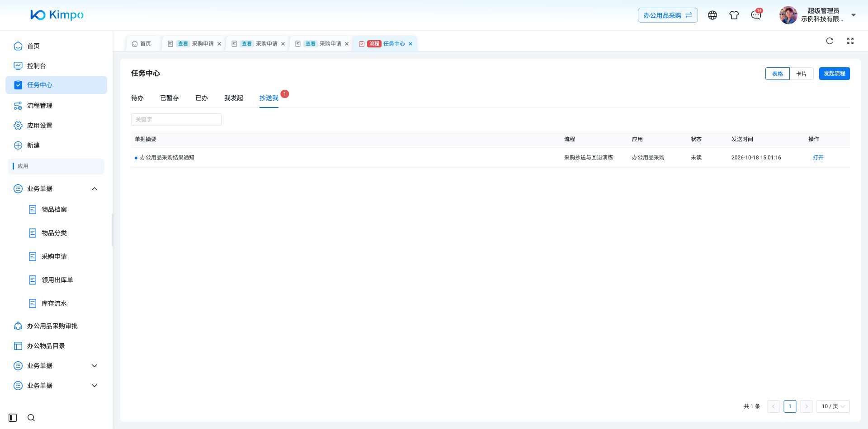Screen dimensions: 868x429
Task: Click 打开 for 办公用品采购结果通知
Action: tap(818, 158)
